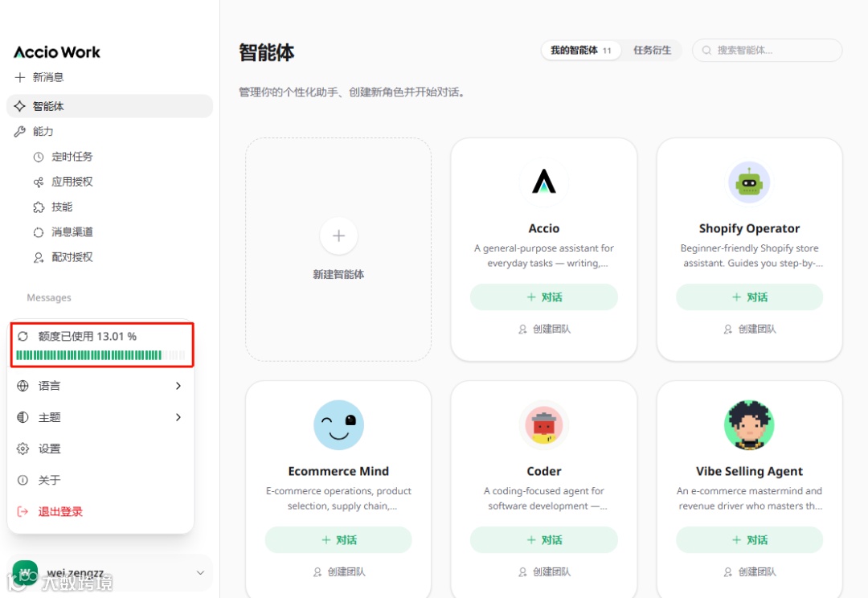Click the globe icon beside 语言
The image size is (868, 598).
point(23,386)
